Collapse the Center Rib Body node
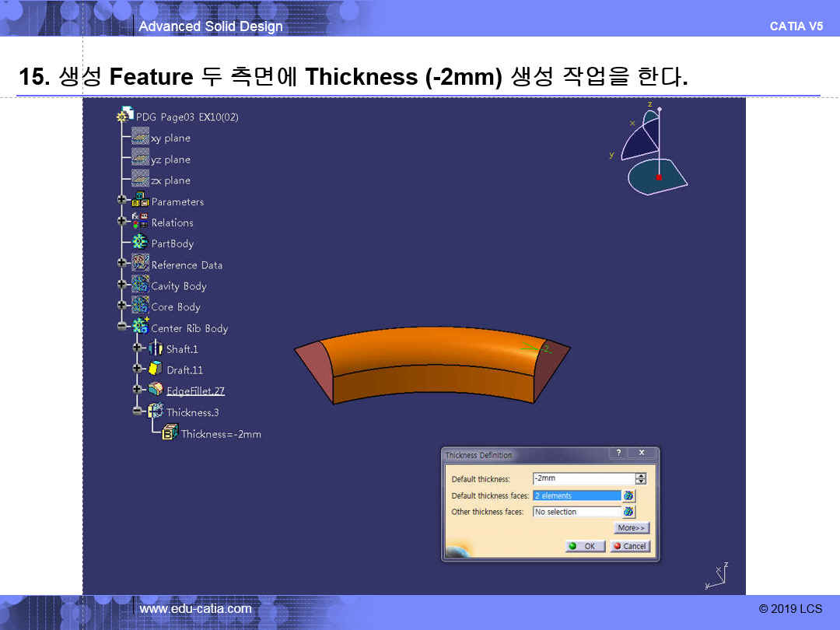This screenshot has height=630, width=840. coord(122,327)
